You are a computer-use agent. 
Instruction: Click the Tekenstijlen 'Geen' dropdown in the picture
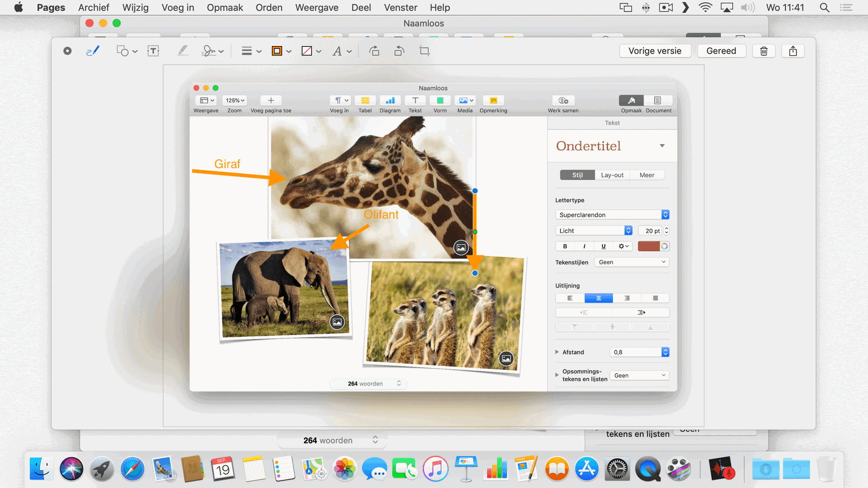632,262
